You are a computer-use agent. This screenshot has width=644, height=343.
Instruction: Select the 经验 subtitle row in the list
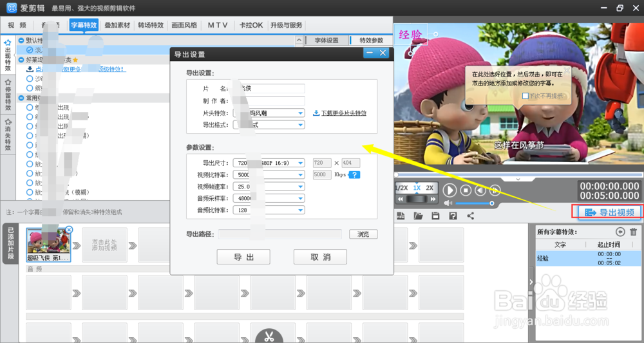(588, 259)
